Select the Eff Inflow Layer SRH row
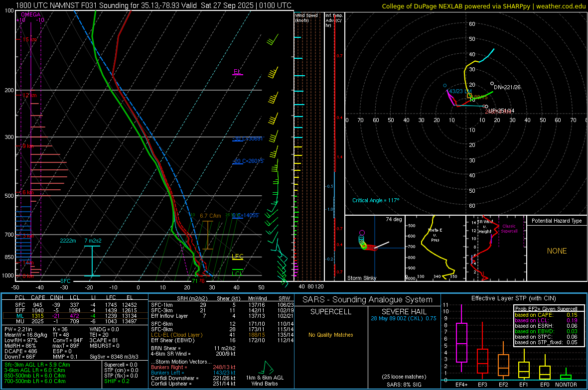This screenshot has height=390, width=588. (223, 316)
